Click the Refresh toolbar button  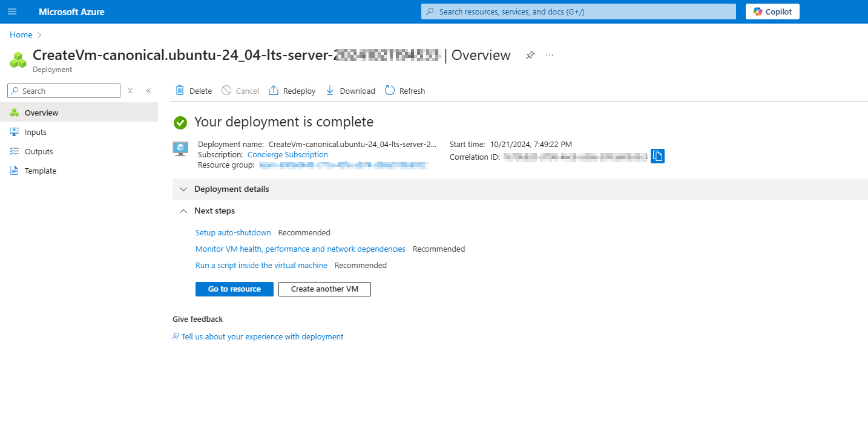[x=405, y=91]
